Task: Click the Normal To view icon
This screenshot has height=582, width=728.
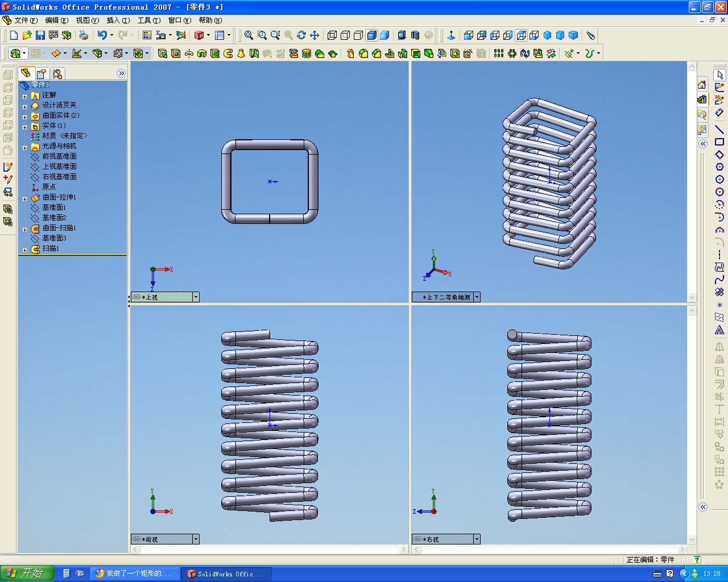Action: 451,35
